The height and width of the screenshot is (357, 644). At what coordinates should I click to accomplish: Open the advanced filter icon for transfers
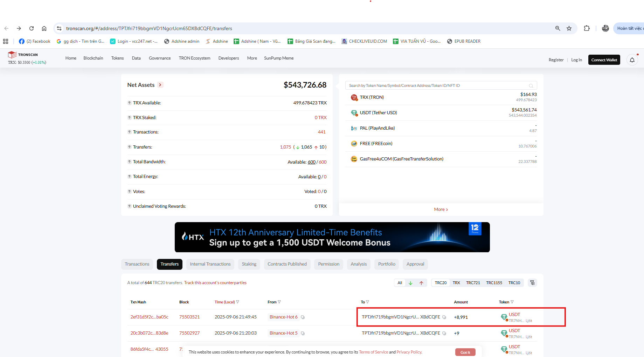532,283
